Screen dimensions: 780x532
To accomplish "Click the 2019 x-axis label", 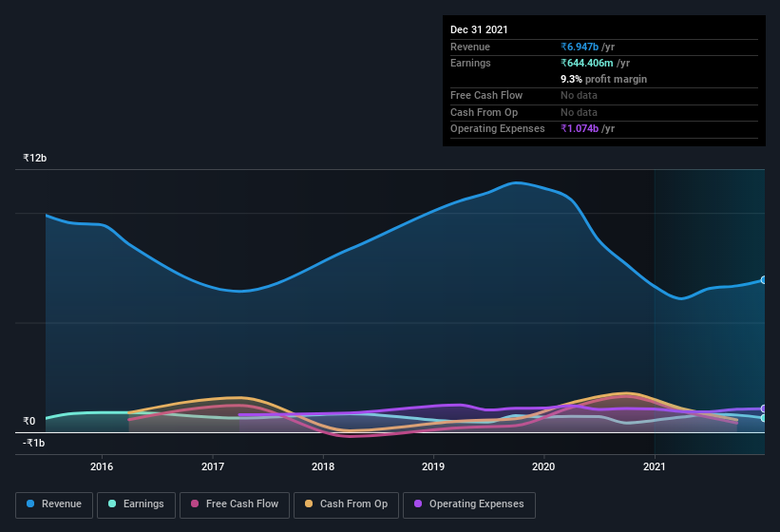I will [x=433, y=466].
